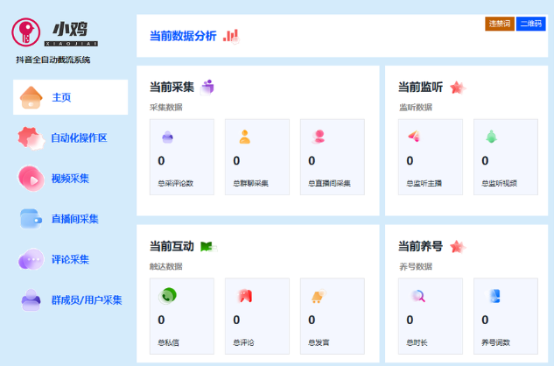This screenshot has width=554, height=366.
Task: Click the 养号数据 subtitle
Action: pyautogui.click(x=416, y=267)
